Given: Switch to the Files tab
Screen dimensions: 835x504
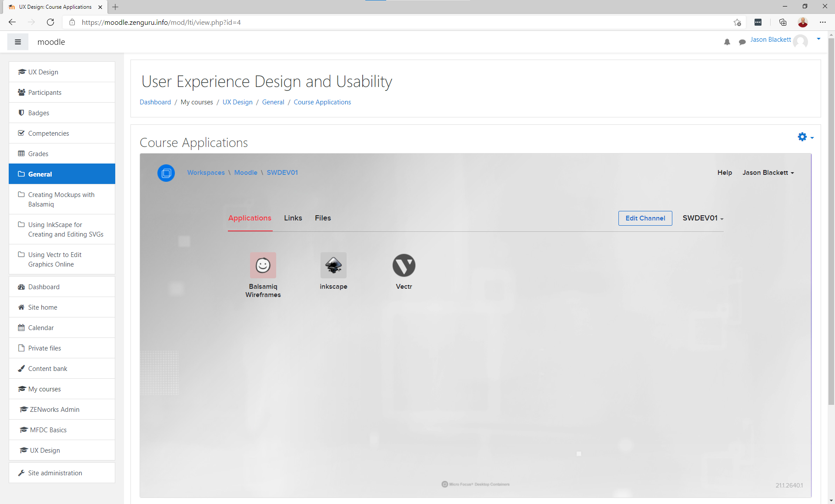Looking at the screenshot, I should click(323, 218).
